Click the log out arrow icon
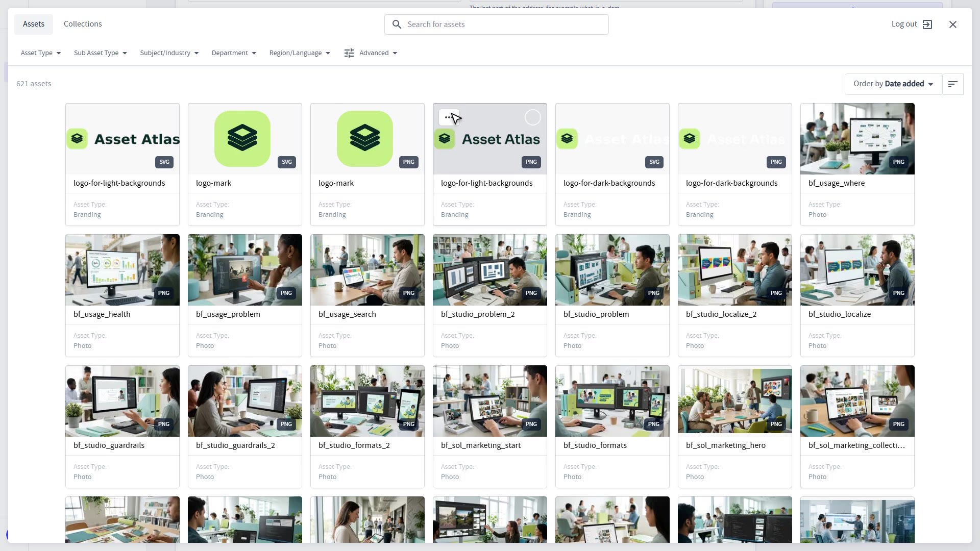The width and height of the screenshot is (980, 551). click(927, 24)
